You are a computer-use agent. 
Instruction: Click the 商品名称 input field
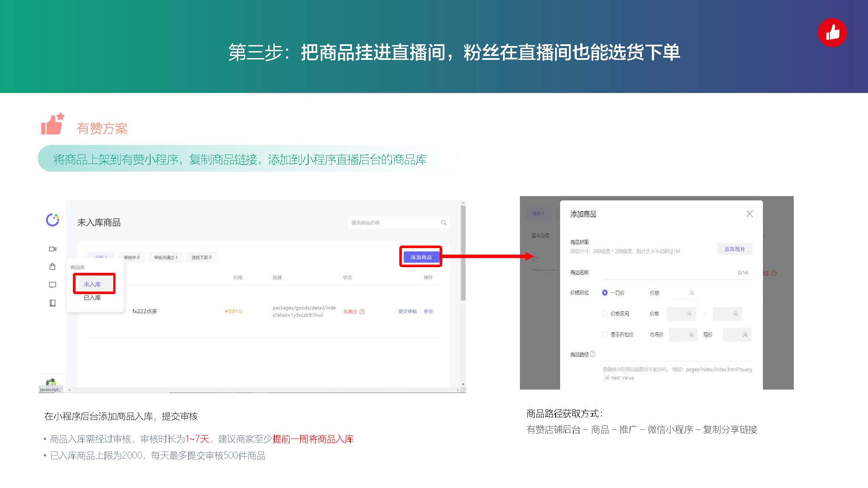tap(677, 272)
